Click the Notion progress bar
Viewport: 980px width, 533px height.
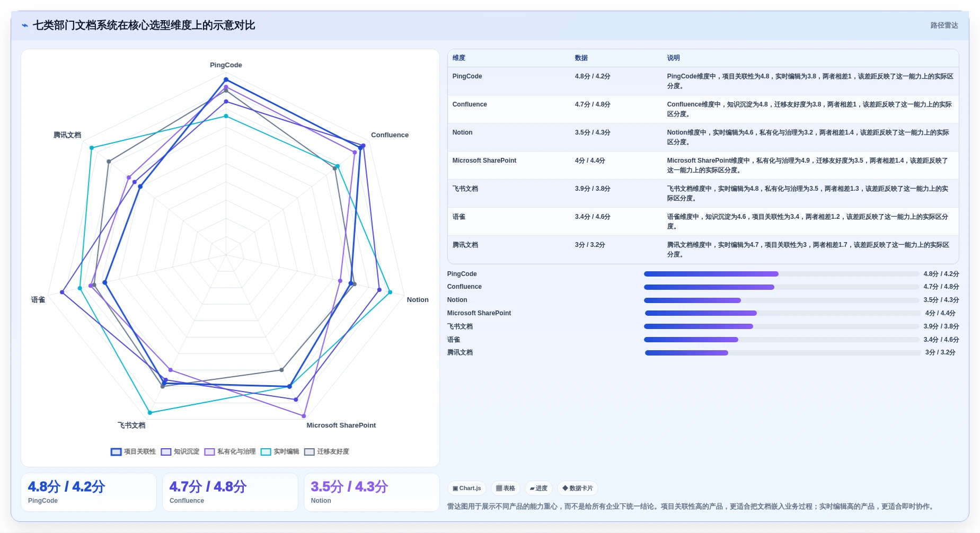coord(781,300)
